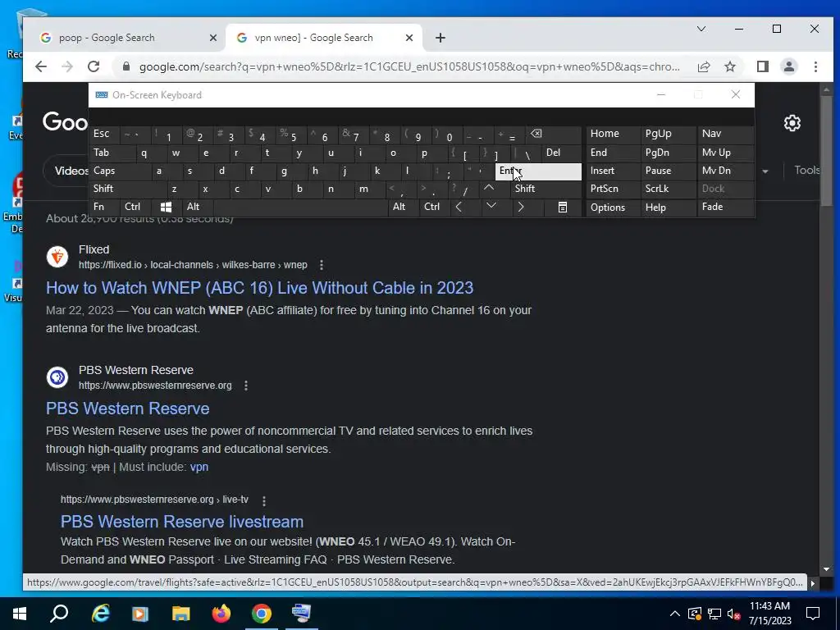
Task: Open the tab search chevron in Chrome
Action: [701, 29]
